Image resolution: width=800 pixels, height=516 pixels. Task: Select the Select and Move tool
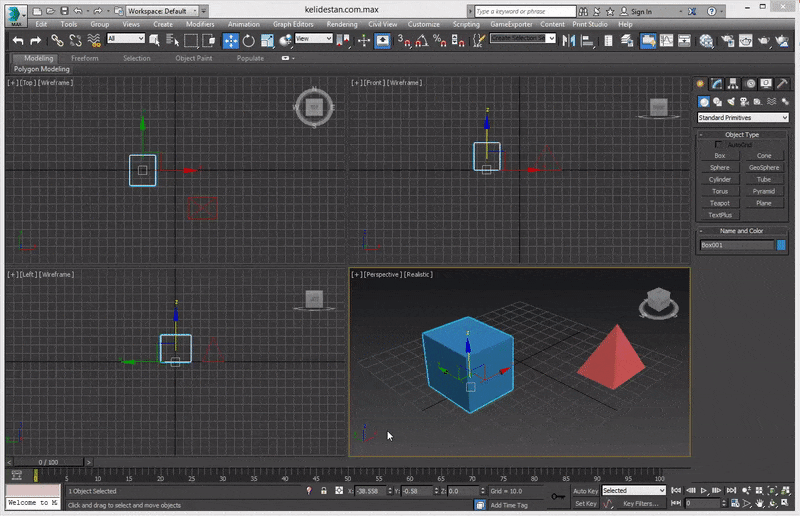coord(231,41)
